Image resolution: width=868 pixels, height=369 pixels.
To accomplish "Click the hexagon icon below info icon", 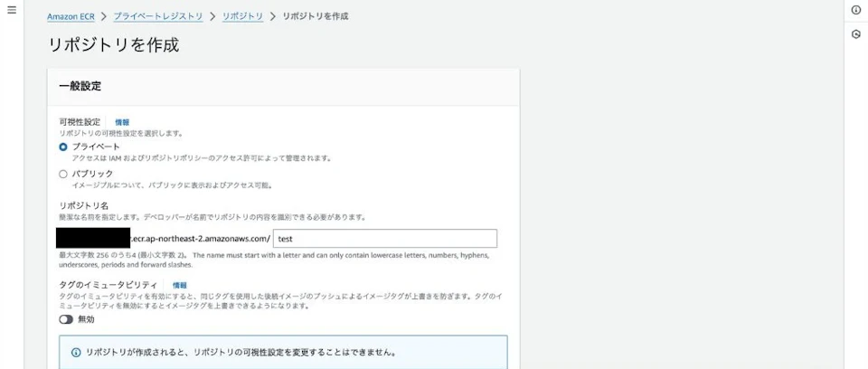I will coord(856,34).
